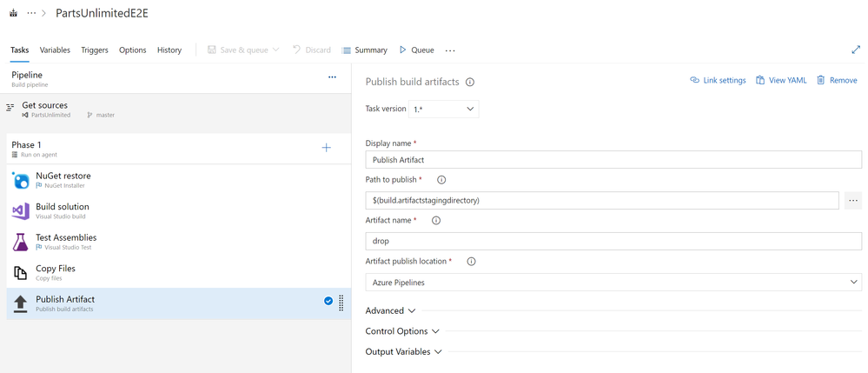This screenshot has width=868, height=373.
Task: Open the Save & queue dropdown arrow
Action: pyautogui.click(x=275, y=50)
